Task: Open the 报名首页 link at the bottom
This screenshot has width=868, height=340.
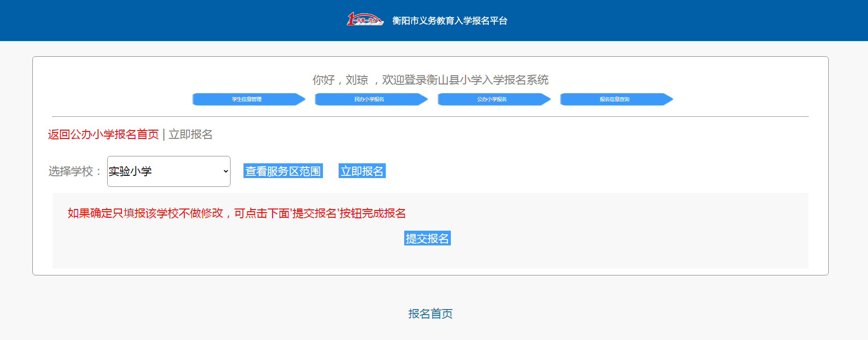Action: 430,314
